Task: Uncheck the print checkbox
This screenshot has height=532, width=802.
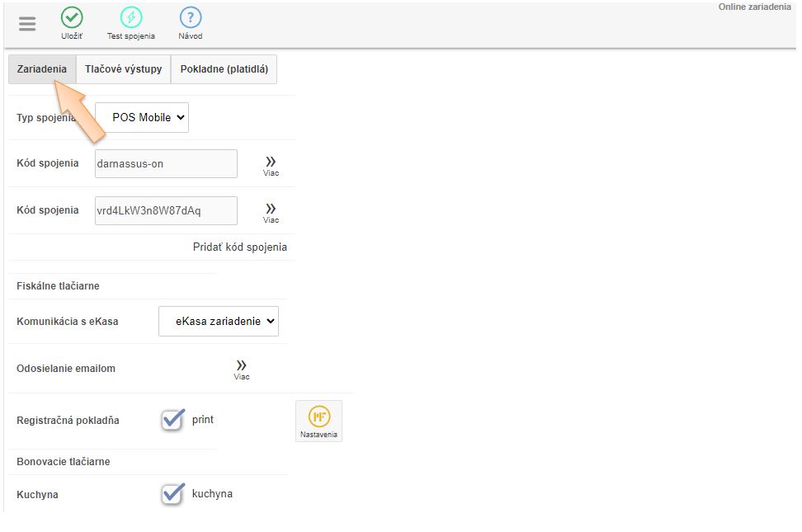Action: pyautogui.click(x=172, y=420)
